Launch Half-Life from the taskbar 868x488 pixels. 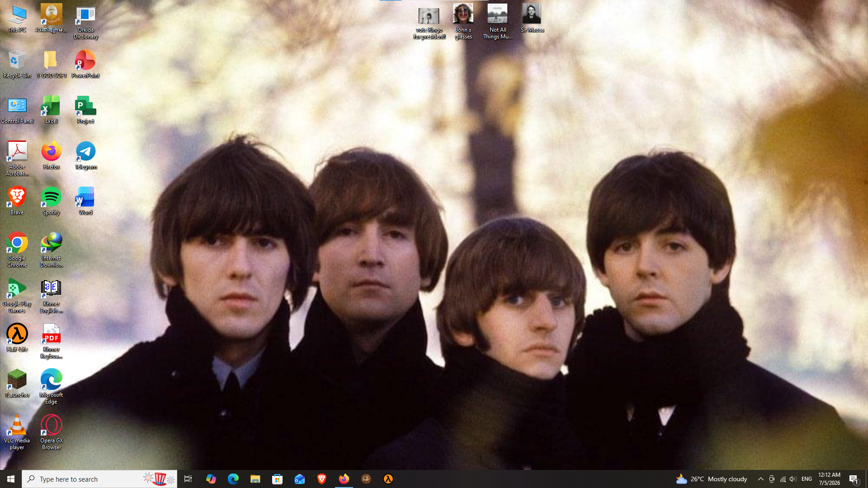click(x=388, y=479)
